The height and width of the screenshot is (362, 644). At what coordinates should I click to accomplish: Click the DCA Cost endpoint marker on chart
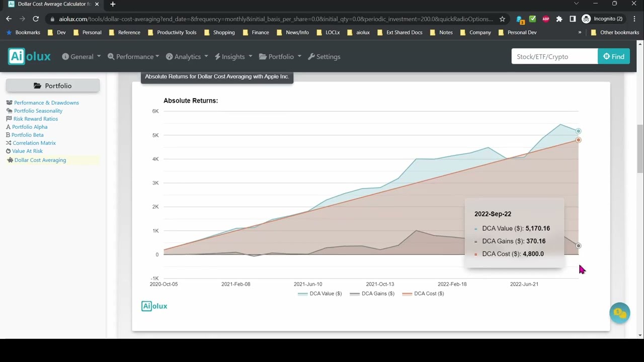tap(578, 140)
